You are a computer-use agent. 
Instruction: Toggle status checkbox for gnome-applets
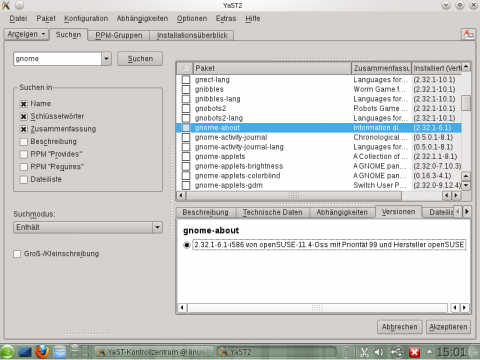click(x=186, y=157)
